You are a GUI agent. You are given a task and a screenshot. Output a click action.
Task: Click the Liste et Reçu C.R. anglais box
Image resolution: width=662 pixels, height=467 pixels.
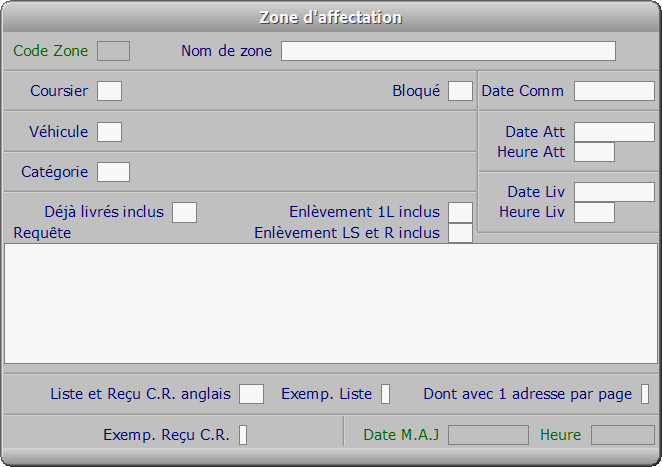[252, 394]
